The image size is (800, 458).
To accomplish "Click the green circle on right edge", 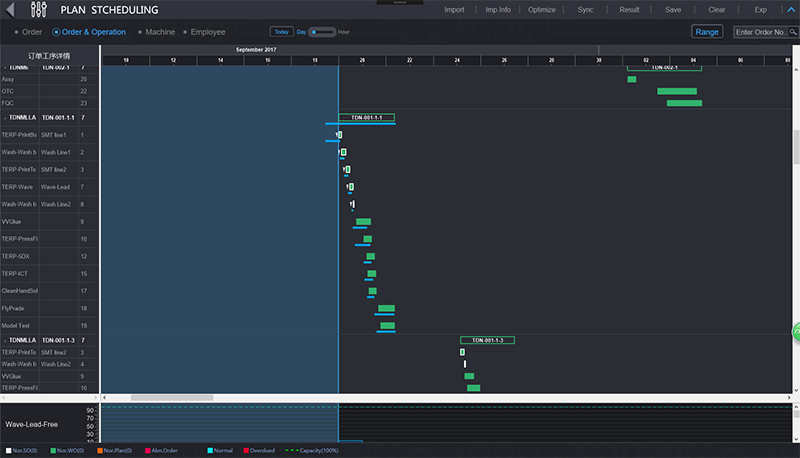I will 796,332.
